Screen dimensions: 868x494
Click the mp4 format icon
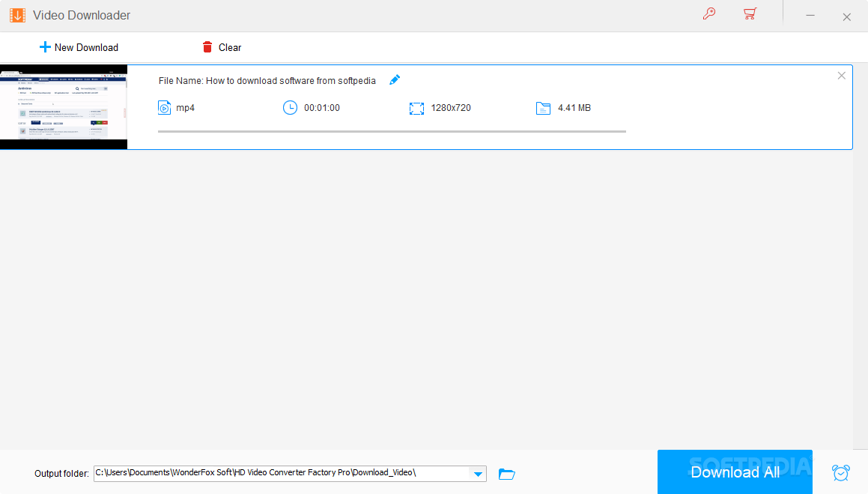point(164,107)
